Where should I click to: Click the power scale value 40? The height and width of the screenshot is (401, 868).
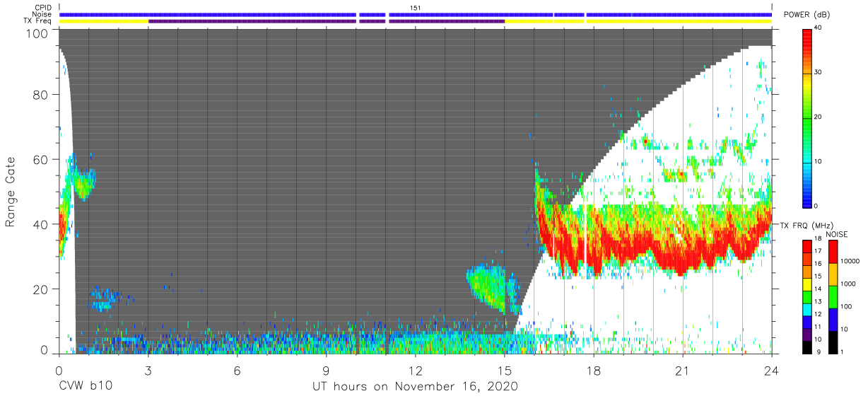(x=819, y=28)
